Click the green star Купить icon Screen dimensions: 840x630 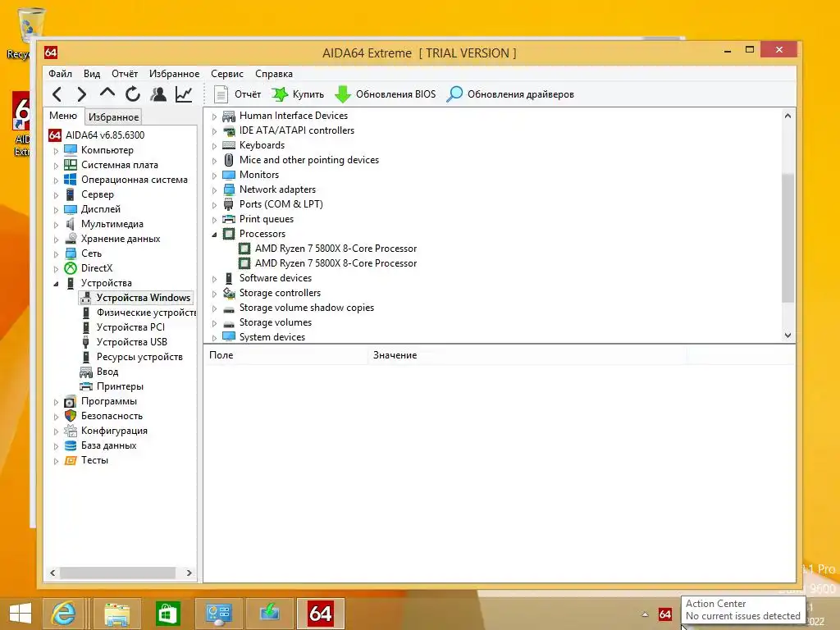tap(279, 94)
